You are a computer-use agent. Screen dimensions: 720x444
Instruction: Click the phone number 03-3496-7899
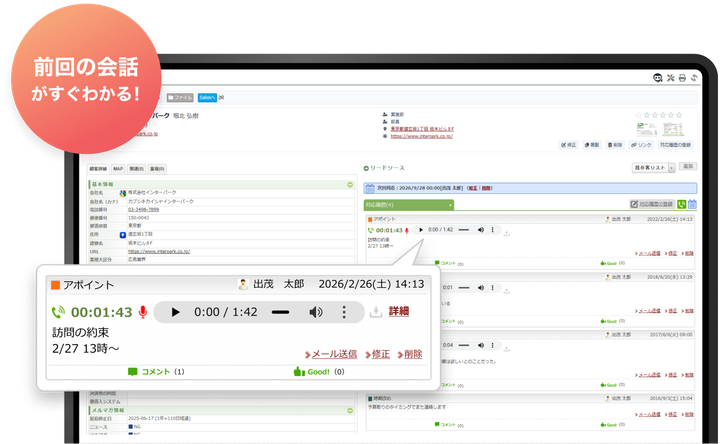pos(143,209)
